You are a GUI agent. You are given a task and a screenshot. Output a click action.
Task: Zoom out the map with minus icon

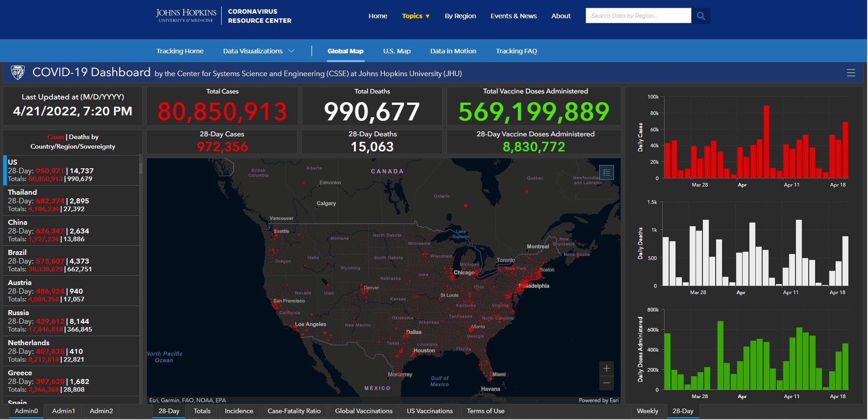click(x=607, y=383)
